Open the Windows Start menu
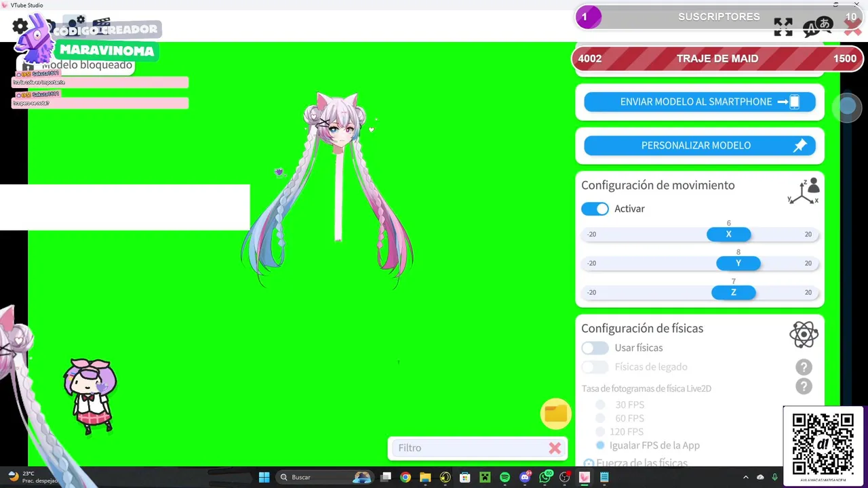868x488 pixels. click(264, 477)
